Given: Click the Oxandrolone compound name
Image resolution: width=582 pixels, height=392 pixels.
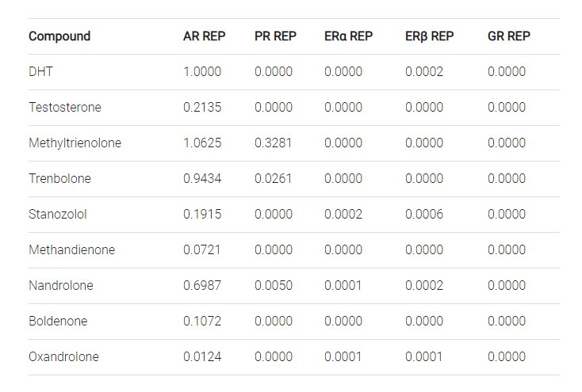Looking at the screenshot, I should click(x=64, y=356).
